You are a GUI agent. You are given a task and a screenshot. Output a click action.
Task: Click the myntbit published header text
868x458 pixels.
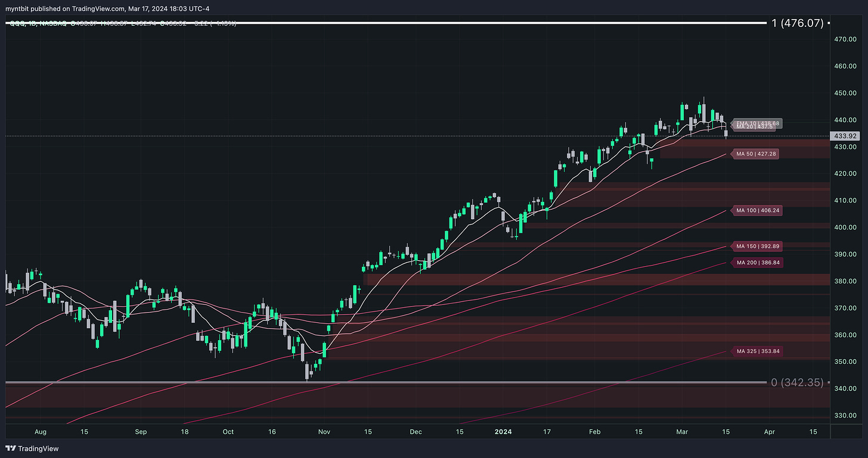(108, 8)
